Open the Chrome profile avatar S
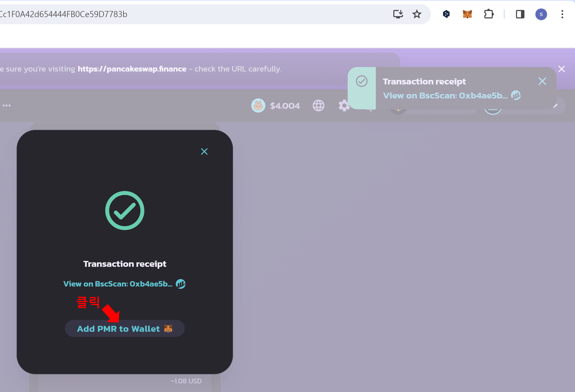The image size is (575, 392). point(541,14)
